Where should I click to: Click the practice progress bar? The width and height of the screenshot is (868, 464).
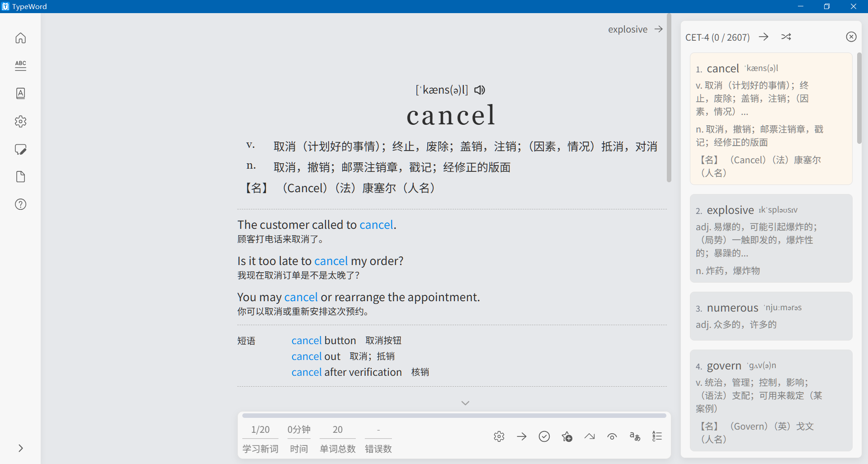[454, 415]
